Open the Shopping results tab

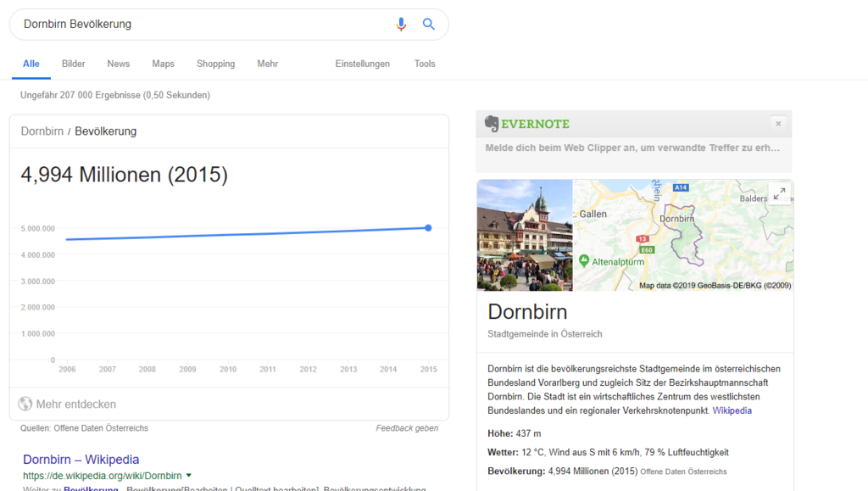point(215,64)
